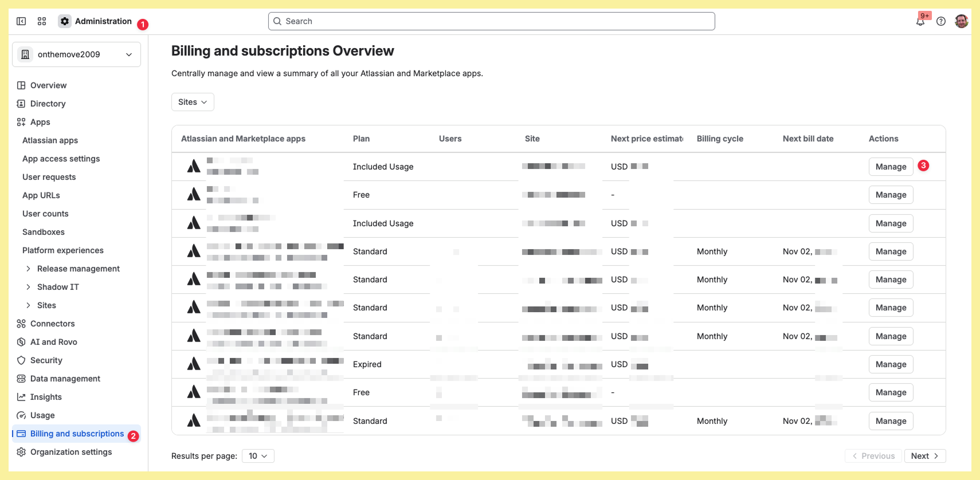Viewport: 980px width, 480px height.
Task: Open the Sites filter dropdown
Action: coord(193,102)
